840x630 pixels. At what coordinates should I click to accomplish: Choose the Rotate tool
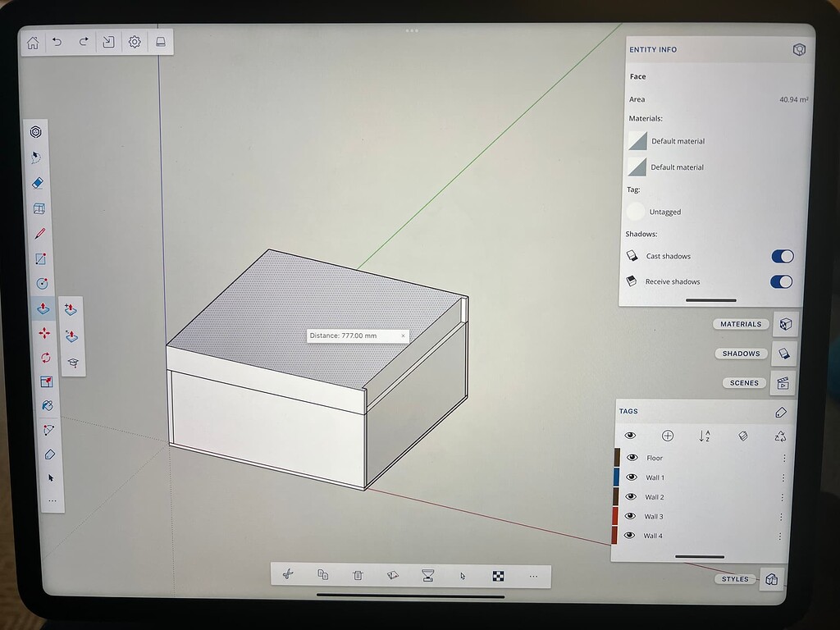point(45,358)
